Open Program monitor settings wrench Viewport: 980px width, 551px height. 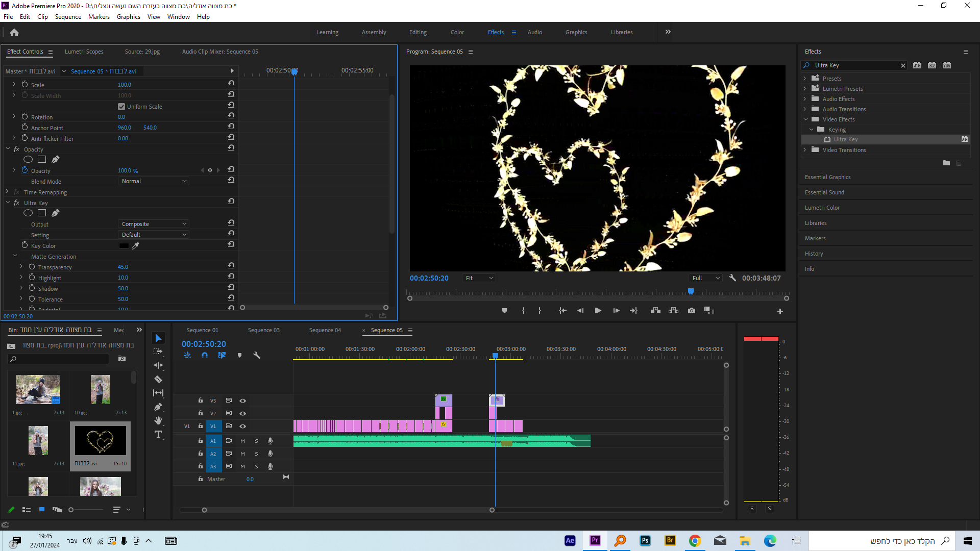click(732, 278)
